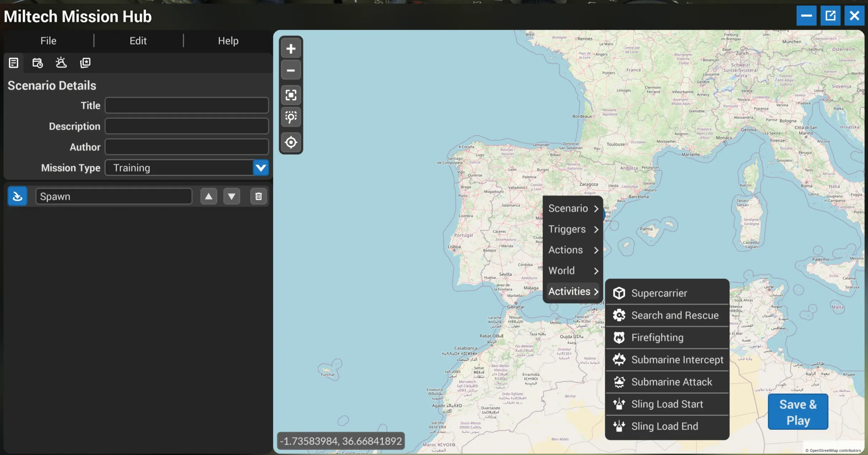Move Spawn item up with arrow
This screenshot has height=455, width=868.
point(208,196)
